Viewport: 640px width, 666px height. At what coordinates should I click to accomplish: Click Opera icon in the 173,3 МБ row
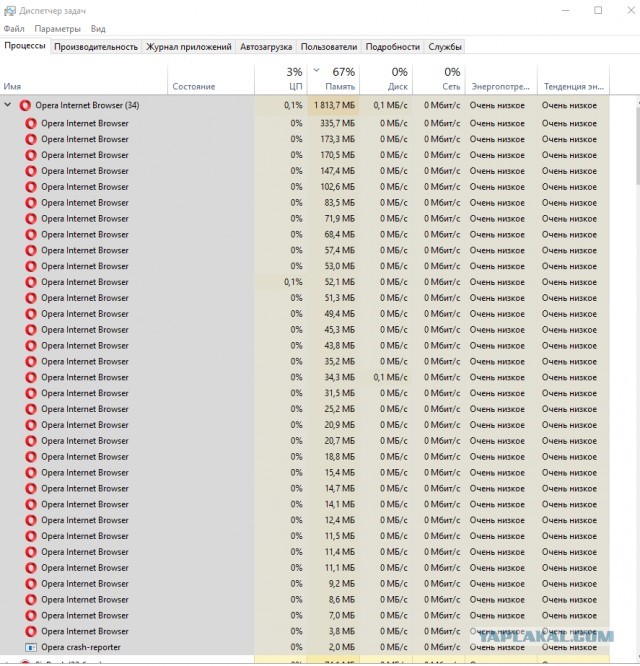tap(31, 139)
